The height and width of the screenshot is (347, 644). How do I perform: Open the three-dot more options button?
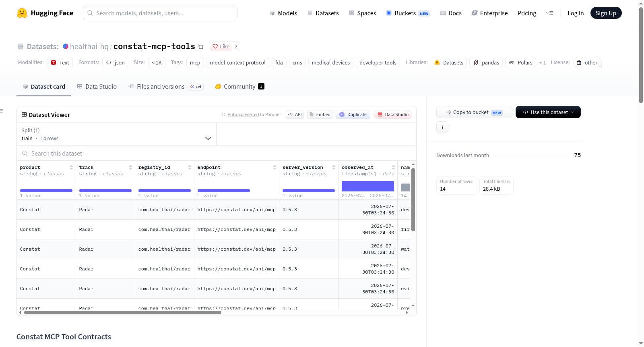point(442,127)
